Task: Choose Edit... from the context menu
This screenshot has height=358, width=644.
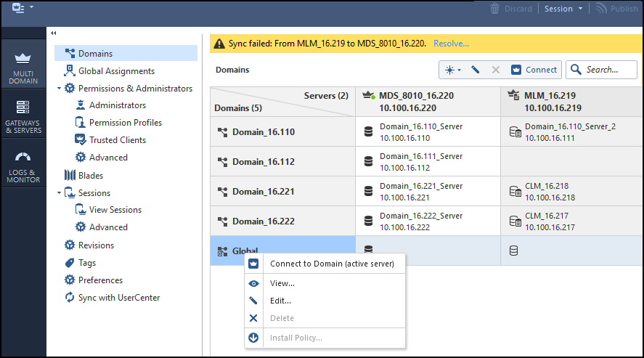Action: tap(280, 301)
